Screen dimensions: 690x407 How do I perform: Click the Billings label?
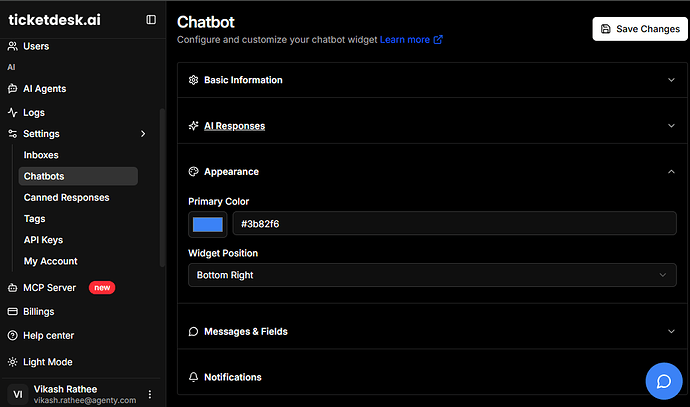39,312
